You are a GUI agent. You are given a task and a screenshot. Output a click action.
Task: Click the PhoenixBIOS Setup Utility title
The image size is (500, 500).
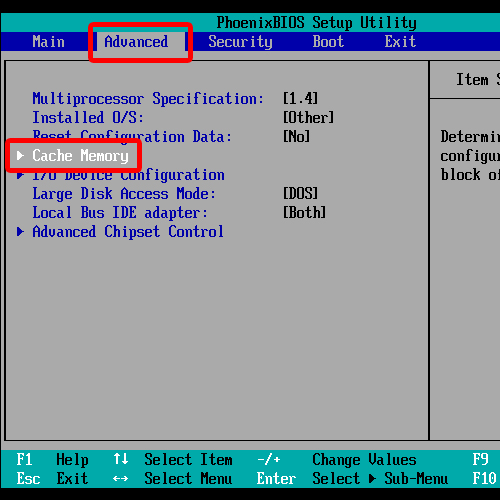pos(316,23)
